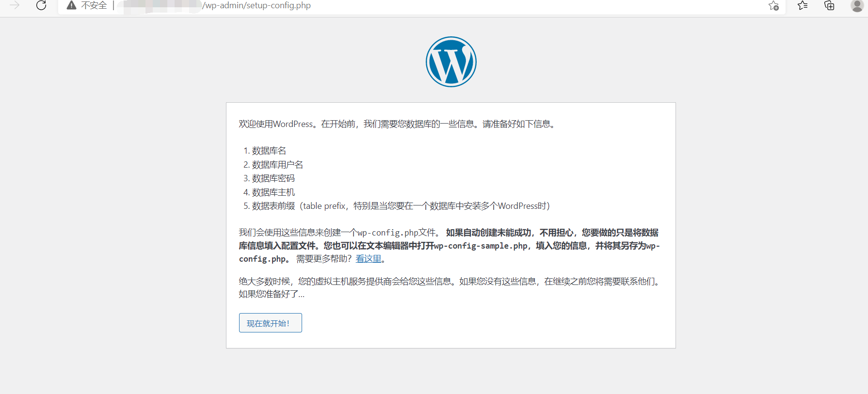Viewport: 868px width, 394px height.
Task: Click the address bar URL setup-config.php
Action: click(x=257, y=5)
